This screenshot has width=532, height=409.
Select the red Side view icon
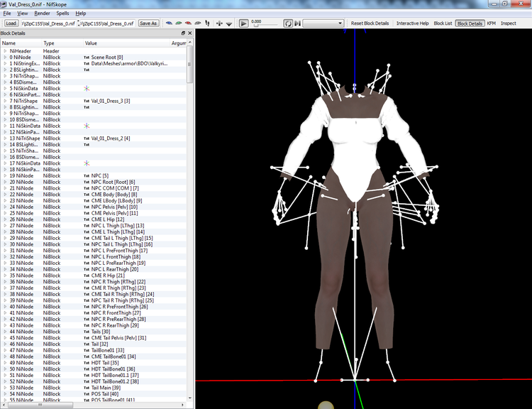pyautogui.click(x=188, y=23)
